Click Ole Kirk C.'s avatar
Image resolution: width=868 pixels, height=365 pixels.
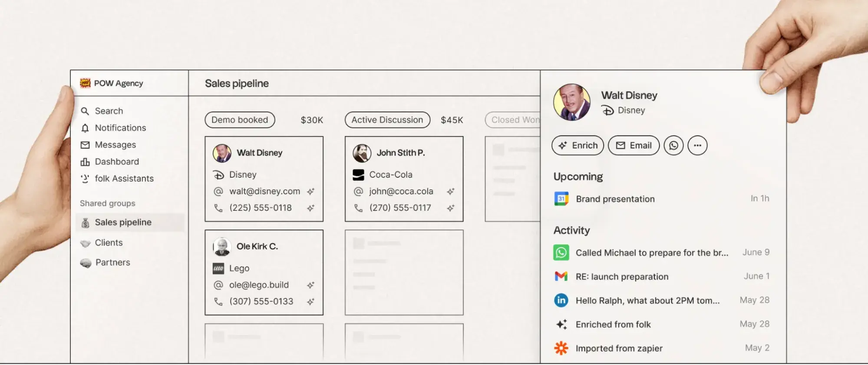click(x=222, y=246)
